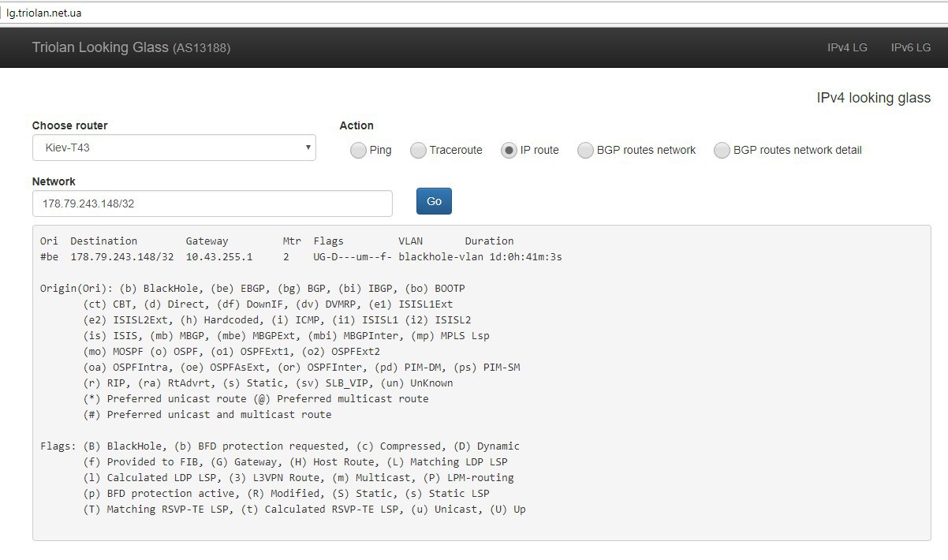Viewport: 948px width, 560px height.
Task: Choose BGP routes network action
Action: [585, 150]
